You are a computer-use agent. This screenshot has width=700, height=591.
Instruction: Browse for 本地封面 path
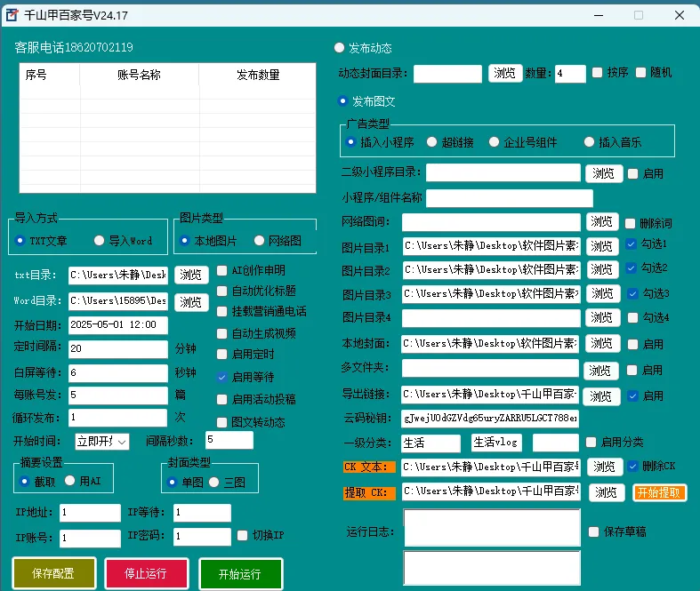(602, 343)
